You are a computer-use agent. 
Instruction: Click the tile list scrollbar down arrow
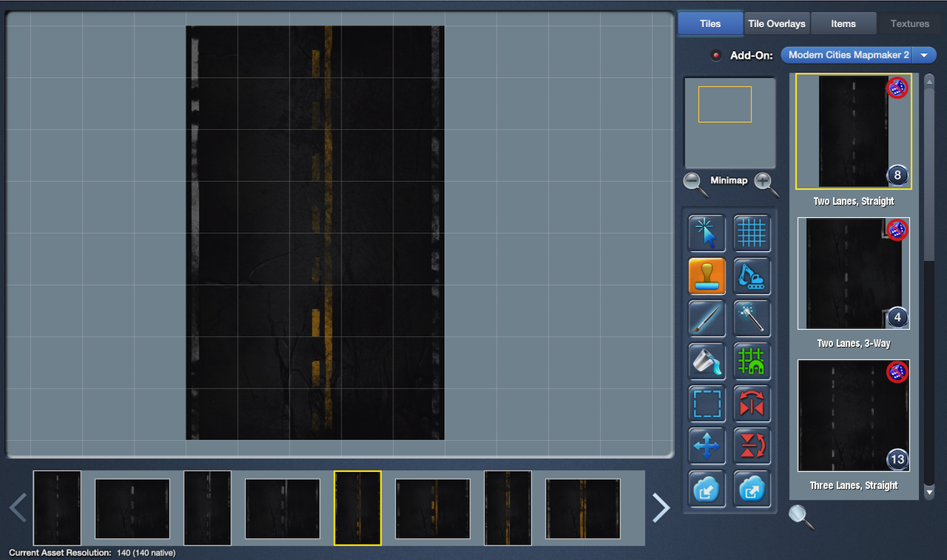point(929,492)
